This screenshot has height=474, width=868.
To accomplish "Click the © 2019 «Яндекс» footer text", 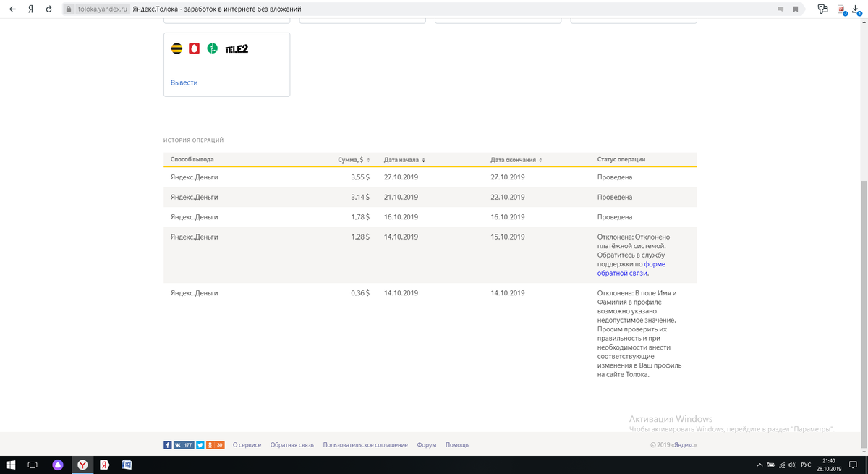I will [x=673, y=445].
